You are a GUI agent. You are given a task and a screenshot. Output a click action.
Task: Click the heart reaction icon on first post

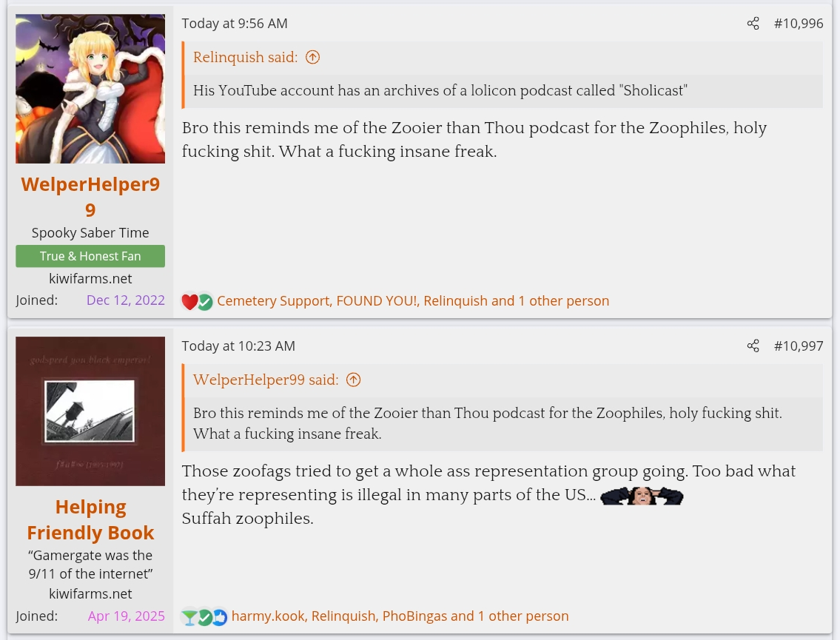pyautogui.click(x=189, y=302)
